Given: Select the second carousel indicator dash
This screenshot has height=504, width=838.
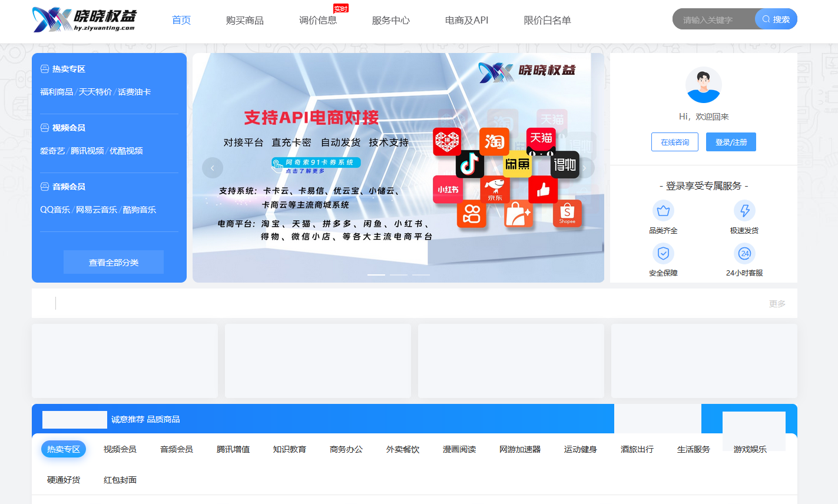Looking at the screenshot, I should point(399,275).
